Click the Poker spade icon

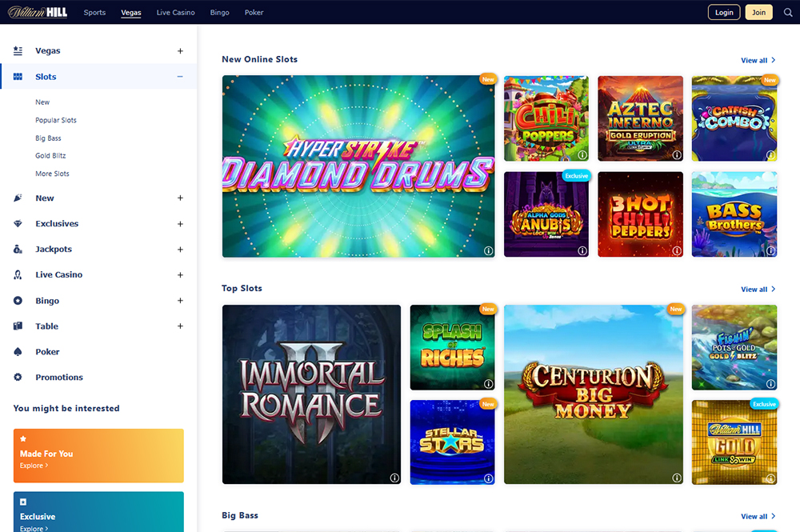click(18, 351)
